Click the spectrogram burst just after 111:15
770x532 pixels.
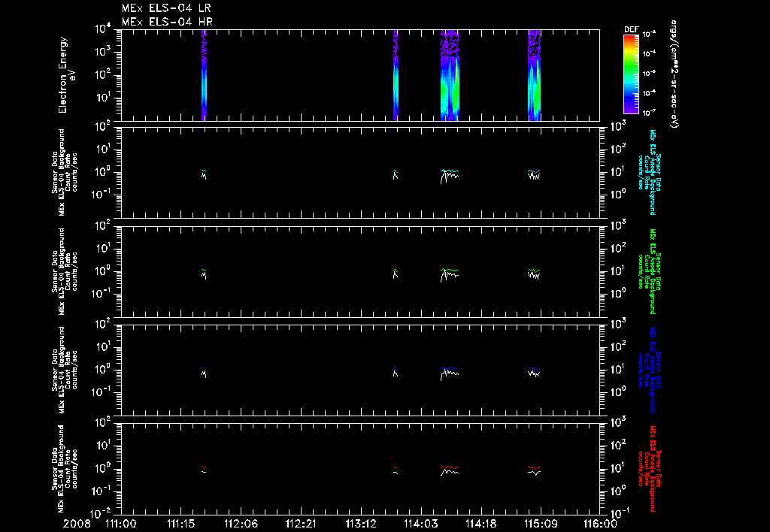205,75
